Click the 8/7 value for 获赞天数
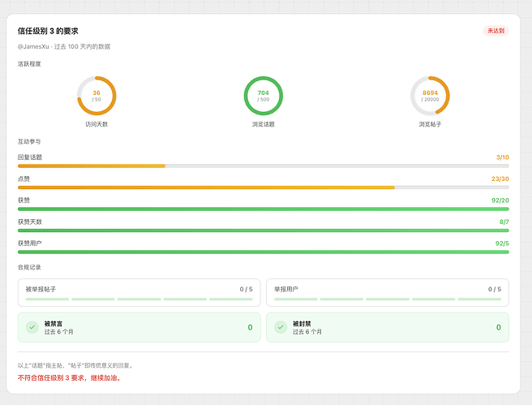Screen dimensions: 532x405 [504, 222]
